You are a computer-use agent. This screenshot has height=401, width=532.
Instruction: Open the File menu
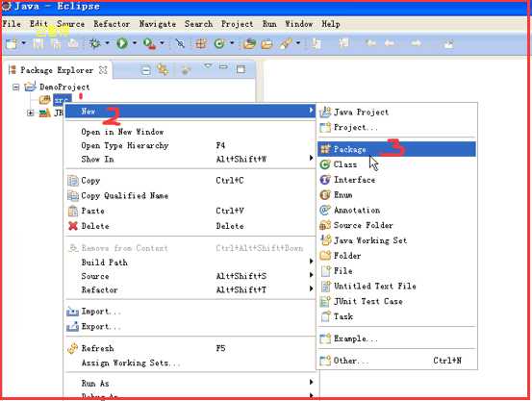coord(12,24)
